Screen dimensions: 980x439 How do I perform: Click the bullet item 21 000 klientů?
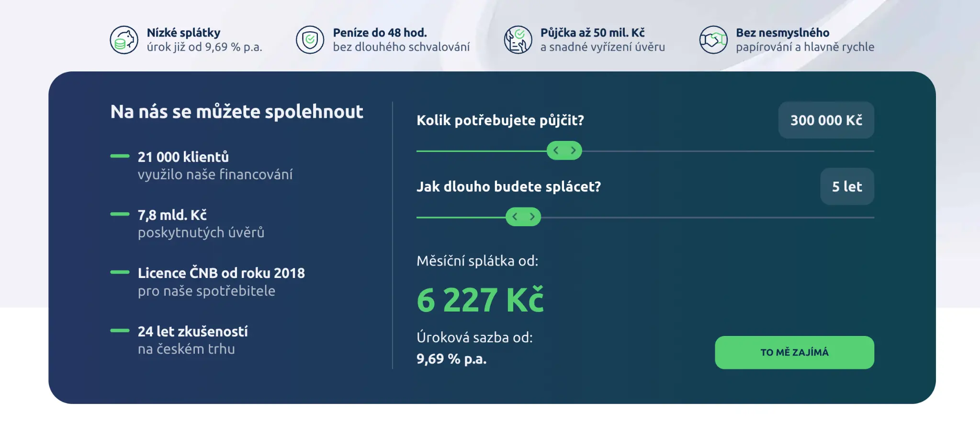tap(183, 157)
